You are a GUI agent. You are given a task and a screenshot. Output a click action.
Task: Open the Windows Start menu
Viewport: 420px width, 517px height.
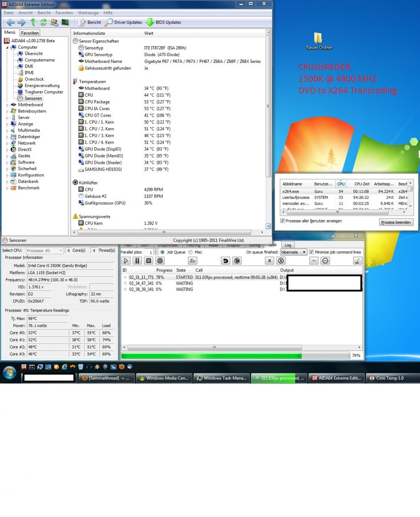[x=10, y=373]
